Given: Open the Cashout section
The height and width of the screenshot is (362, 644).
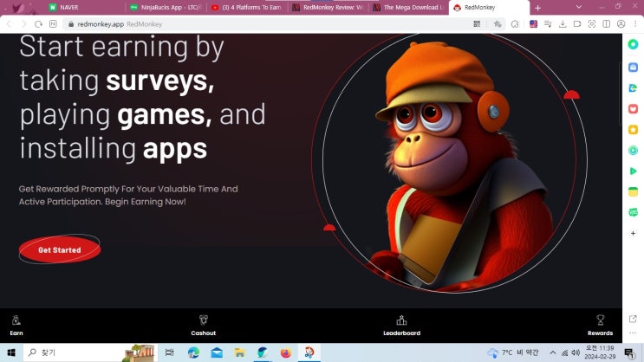Looking at the screenshot, I should (204, 326).
